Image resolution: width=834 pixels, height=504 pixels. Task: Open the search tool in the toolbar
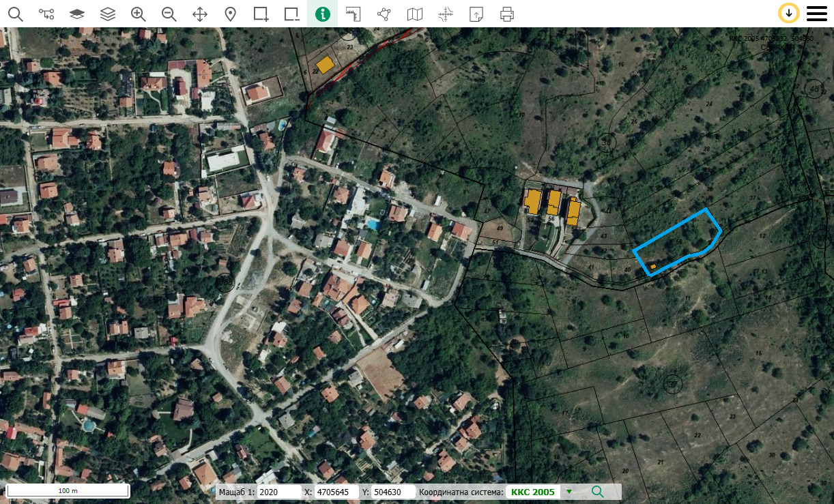pyautogui.click(x=15, y=14)
